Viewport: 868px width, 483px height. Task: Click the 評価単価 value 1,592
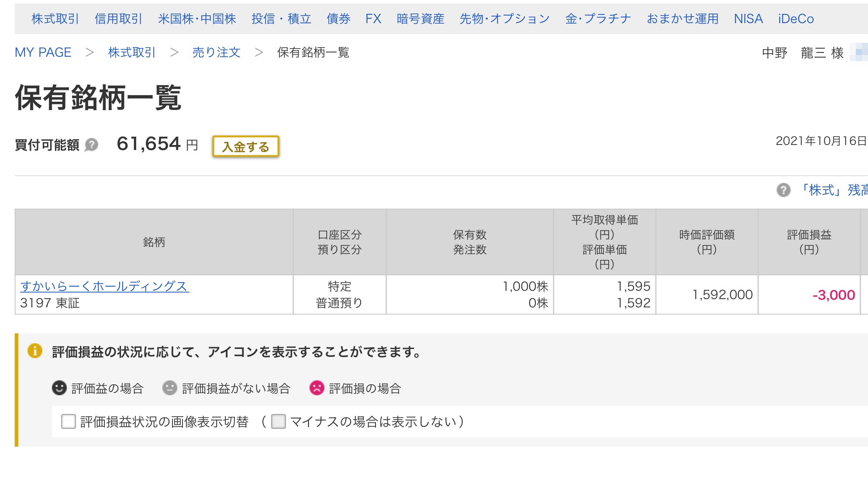633,303
